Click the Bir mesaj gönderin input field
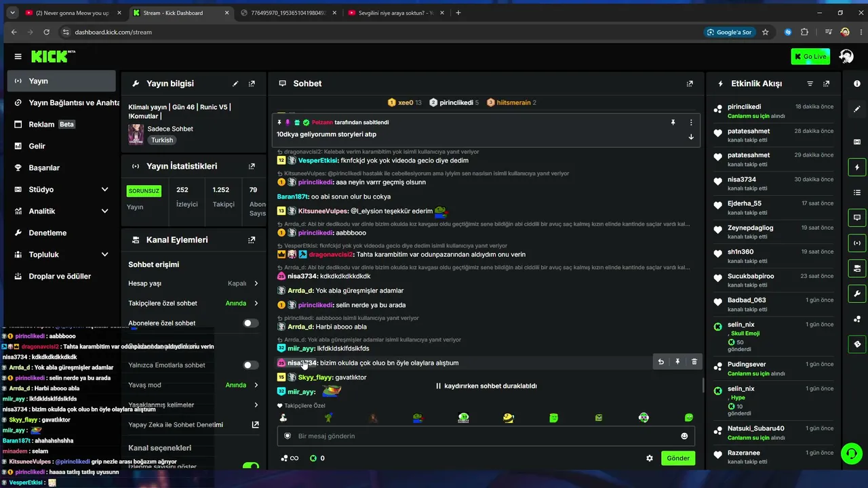This screenshot has height=488, width=868. click(x=486, y=436)
